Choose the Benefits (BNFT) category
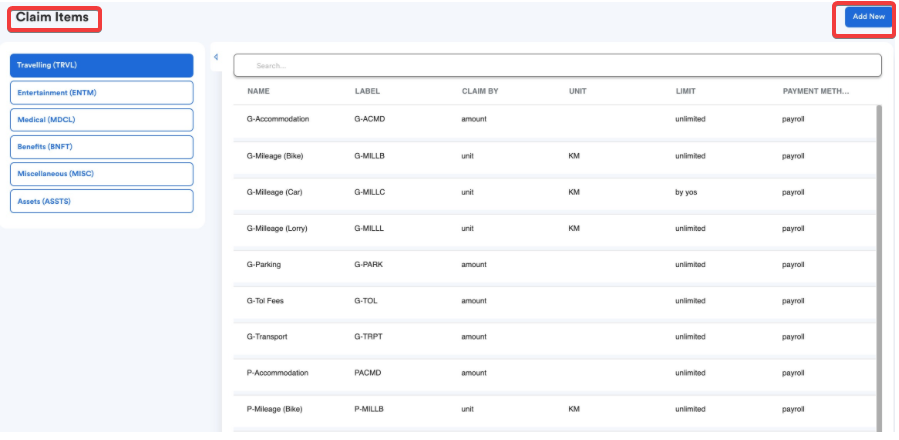The width and height of the screenshot is (899, 440). 101,147
